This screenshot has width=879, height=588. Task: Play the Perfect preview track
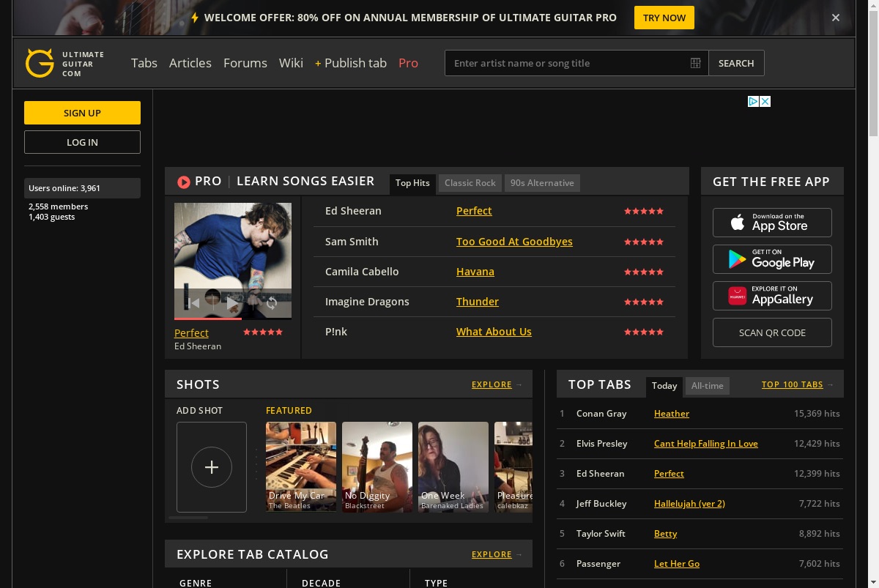click(x=232, y=302)
